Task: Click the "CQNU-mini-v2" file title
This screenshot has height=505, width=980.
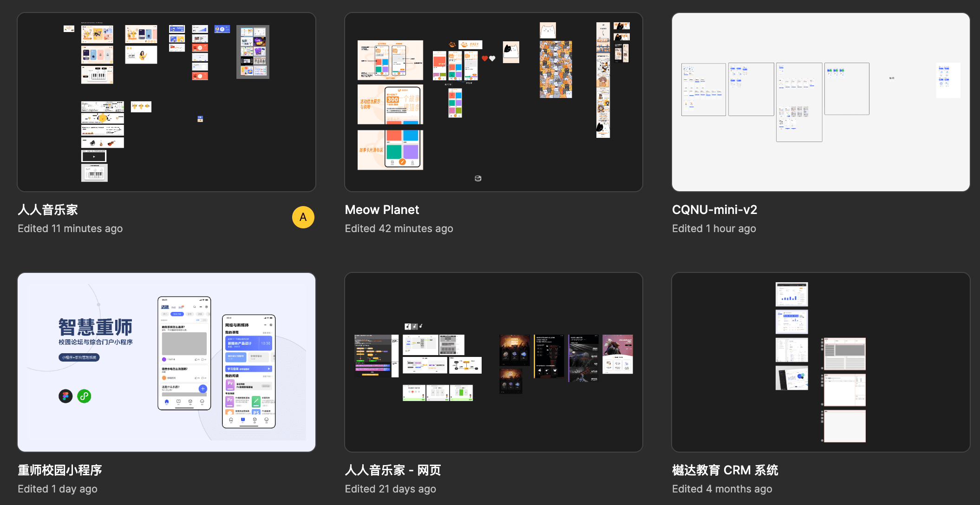Action: pos(714,210)
